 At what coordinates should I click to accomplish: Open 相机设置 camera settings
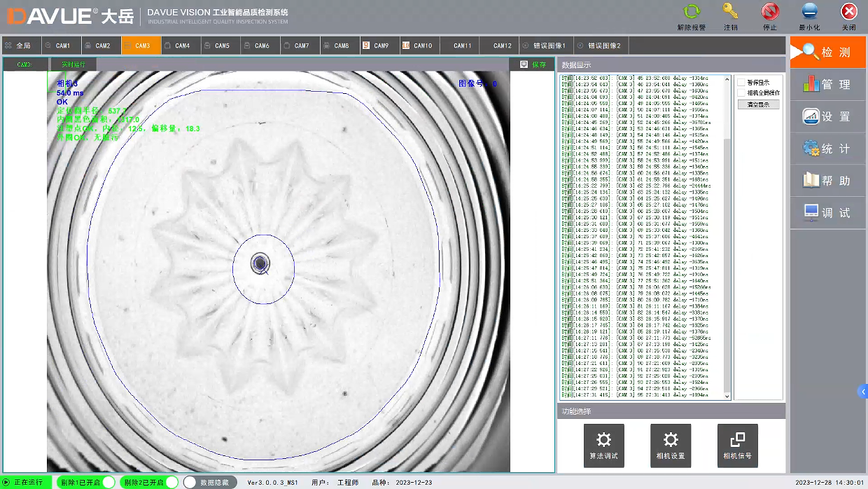tap(671, 446)
